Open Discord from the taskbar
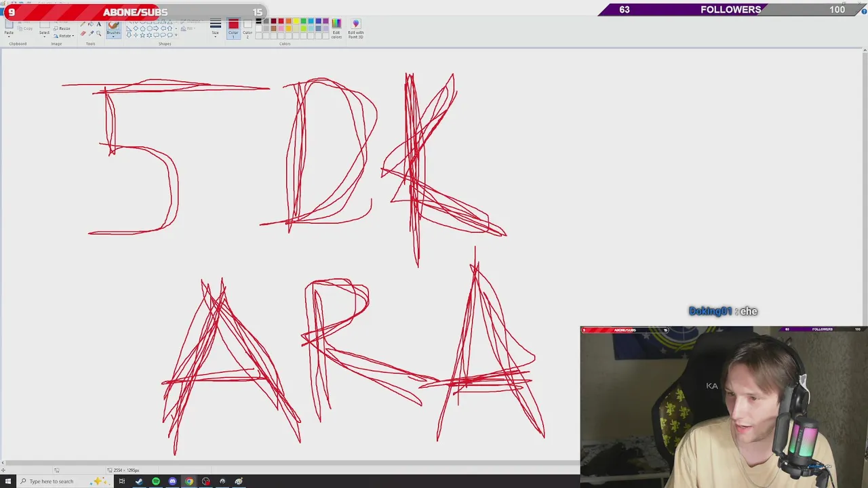The image size is (868, 488). tap(172, 481)
